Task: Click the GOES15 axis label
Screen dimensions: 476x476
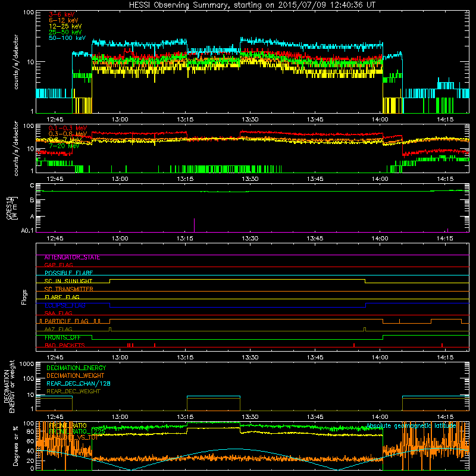Action: pyautogui.click(x=10, y=208)
